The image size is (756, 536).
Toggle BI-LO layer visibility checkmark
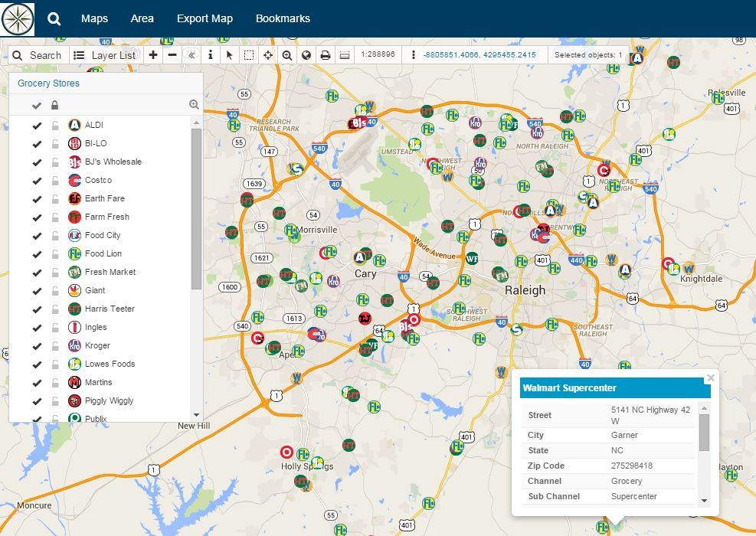(37, 144)
